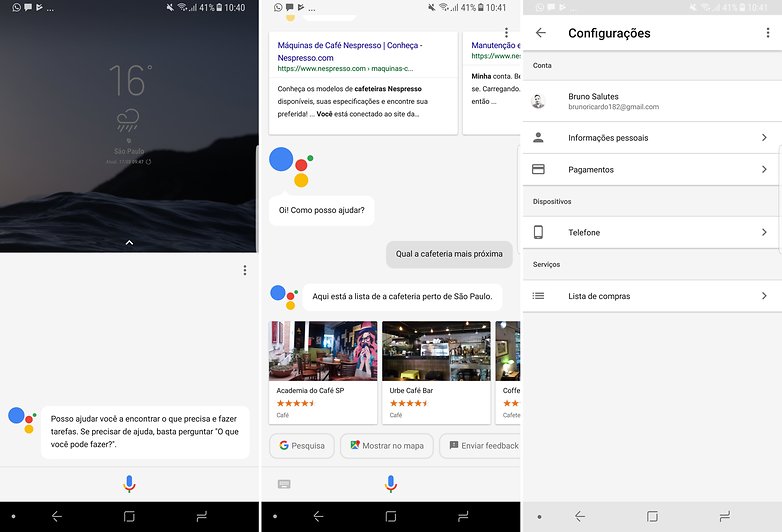The height and width of the screenshot is (532, 782).
Task: Open the nespresso.com URL under the Máquinas title
Action: pos(345,69)
